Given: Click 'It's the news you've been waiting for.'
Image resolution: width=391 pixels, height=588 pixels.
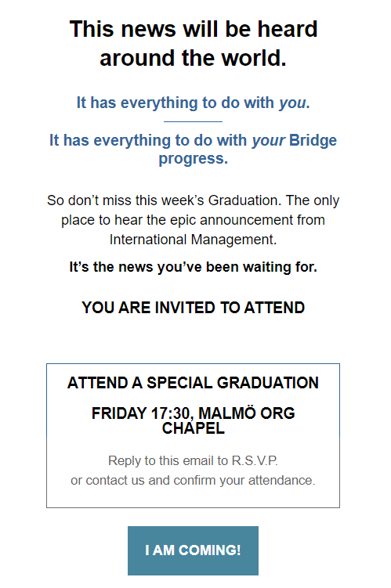Looking at the screenshot, I should pos(193,267).
